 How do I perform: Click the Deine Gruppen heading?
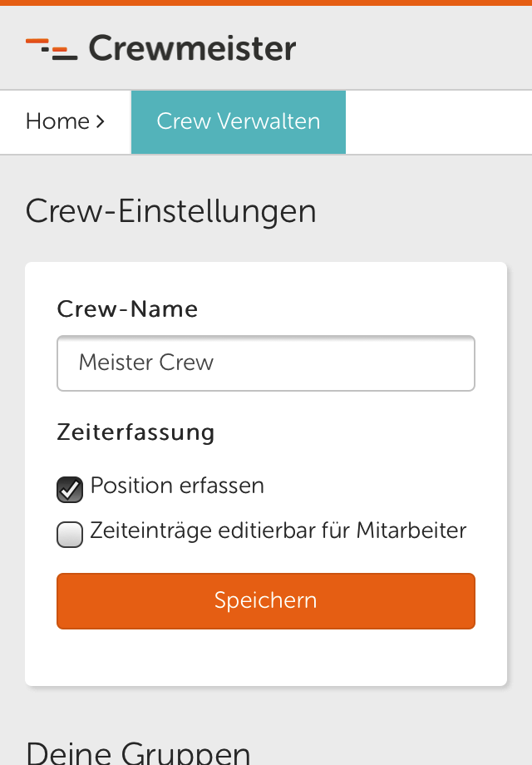pyautogui.click(x=138, y=753)
